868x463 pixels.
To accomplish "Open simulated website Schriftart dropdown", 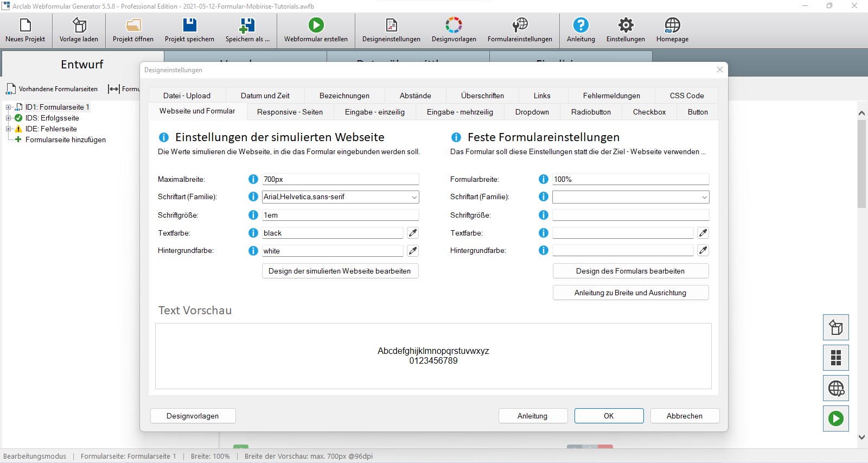I will click(x=414, y=197).
